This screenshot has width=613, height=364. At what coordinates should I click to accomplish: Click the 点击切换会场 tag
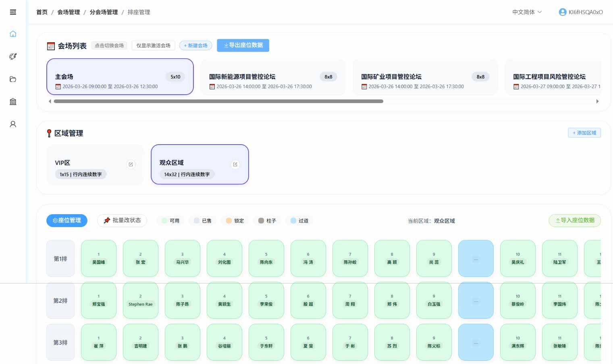coord(109,45)
